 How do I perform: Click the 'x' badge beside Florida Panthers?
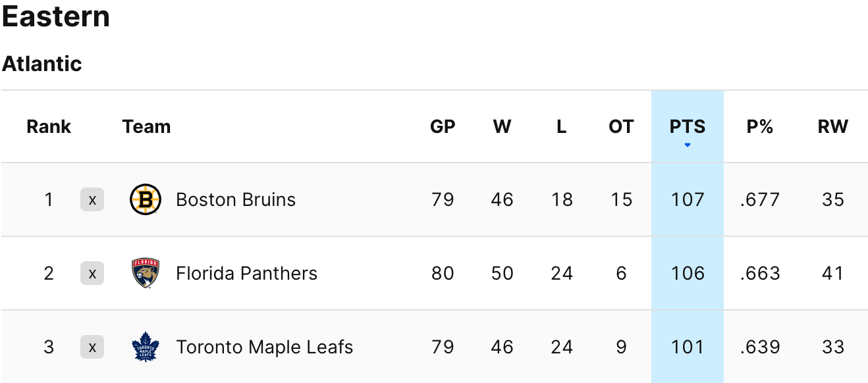(x=92, y=273)
